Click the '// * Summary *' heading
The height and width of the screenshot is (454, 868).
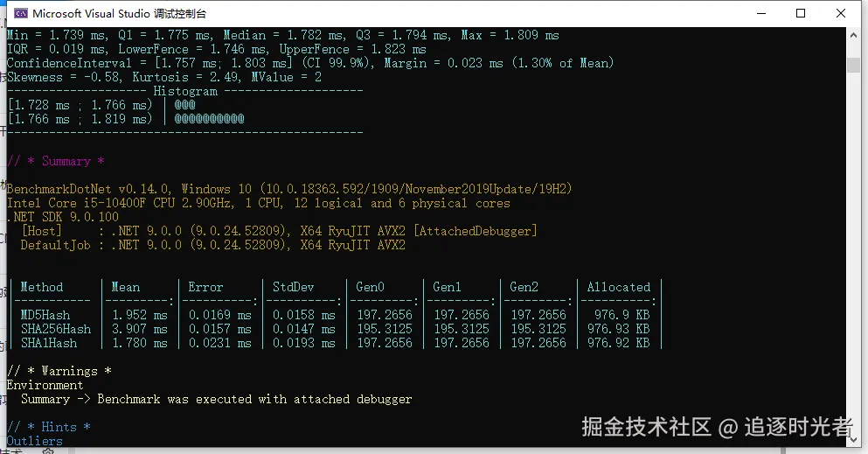coord(56,161)
